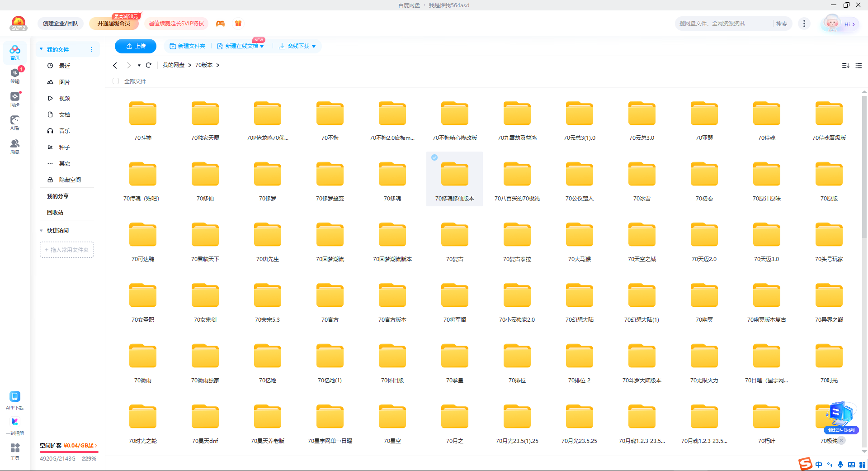Click the blue 上传 upload button
Screen dimensions: 868x471
(135, 46)
